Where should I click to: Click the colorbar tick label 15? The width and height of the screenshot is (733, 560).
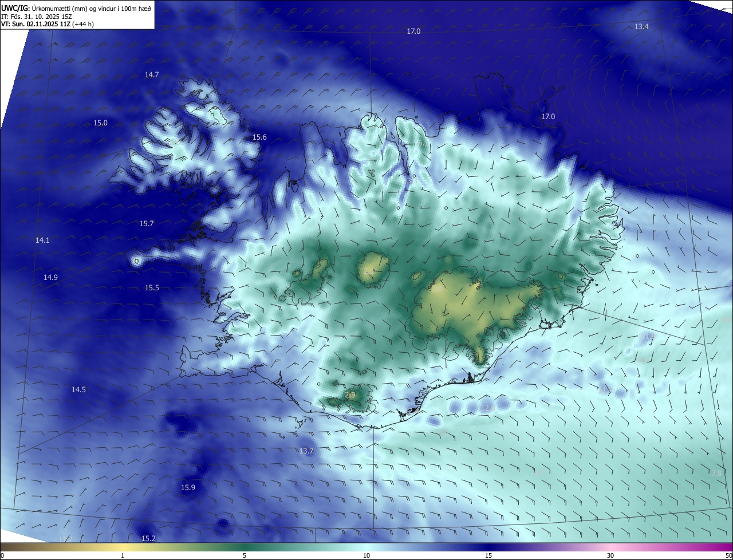click(x=488, y=555)
